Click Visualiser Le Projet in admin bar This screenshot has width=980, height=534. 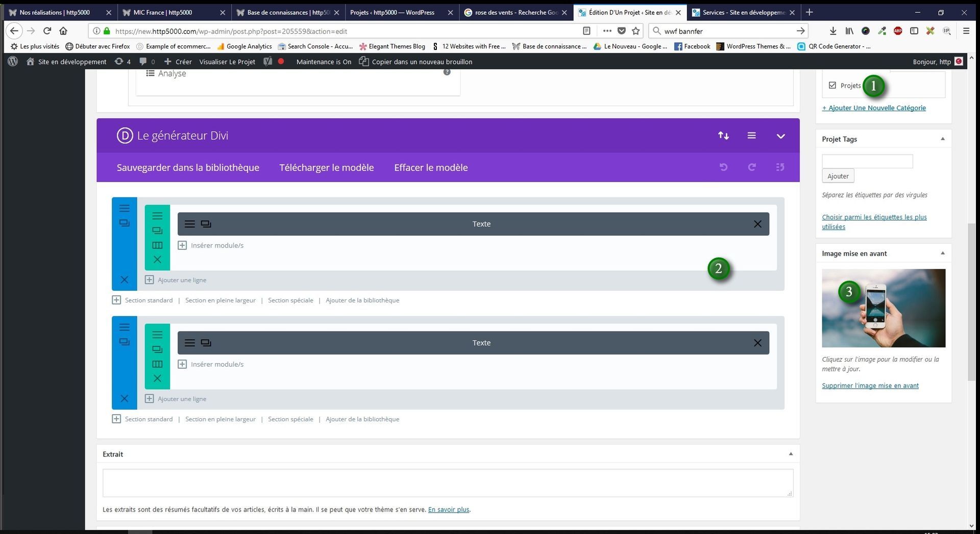[x=227, y=62]
